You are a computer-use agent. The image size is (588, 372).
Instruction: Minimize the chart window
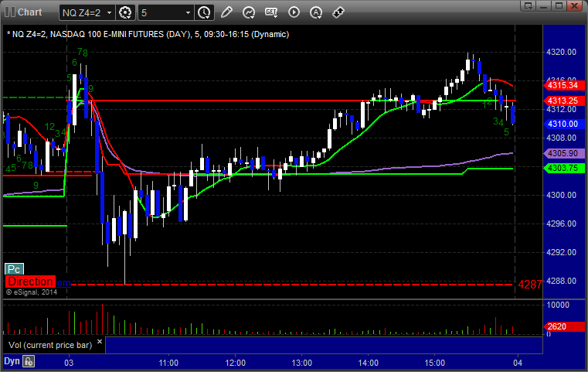(544, 5)
